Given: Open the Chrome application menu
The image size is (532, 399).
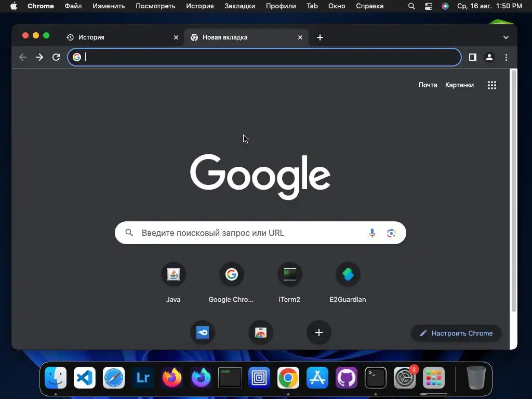Looking at the screenshot, I should click(x=41, y=6).
